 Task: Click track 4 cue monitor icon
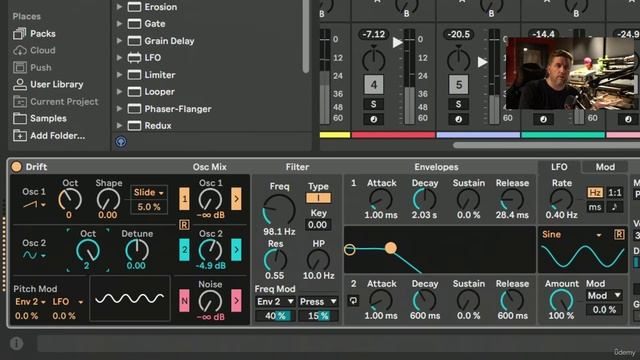click(x=373, y=119)
